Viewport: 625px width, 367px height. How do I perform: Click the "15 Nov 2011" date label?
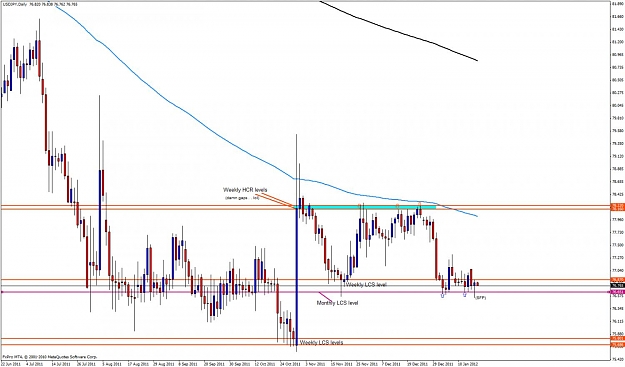tap(341, 364)
